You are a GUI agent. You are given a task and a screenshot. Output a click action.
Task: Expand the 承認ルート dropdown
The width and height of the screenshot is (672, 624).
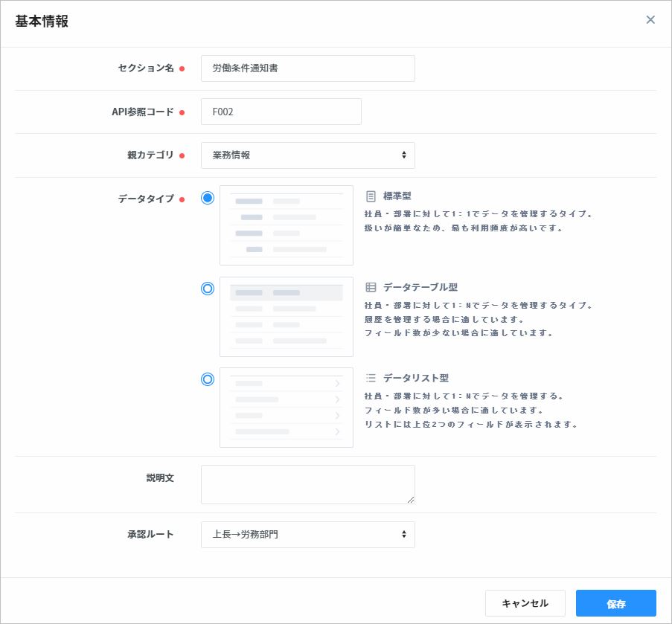pos(307,534)
